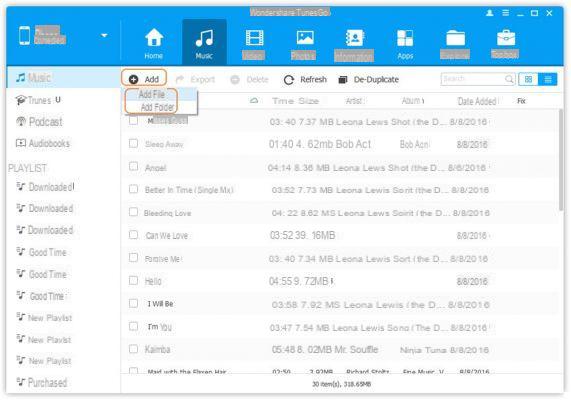Check the Hello song checkbox

[x=134, y=281]
